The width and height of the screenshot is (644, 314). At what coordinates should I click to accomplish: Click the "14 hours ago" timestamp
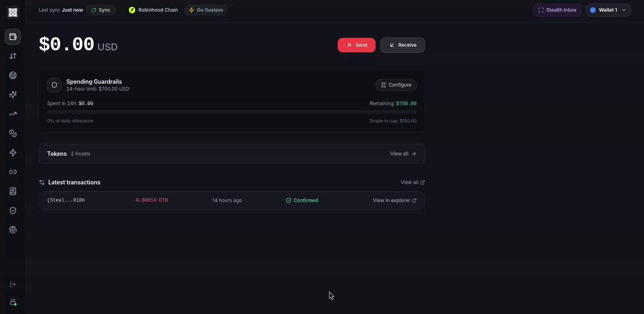point(227,201)
